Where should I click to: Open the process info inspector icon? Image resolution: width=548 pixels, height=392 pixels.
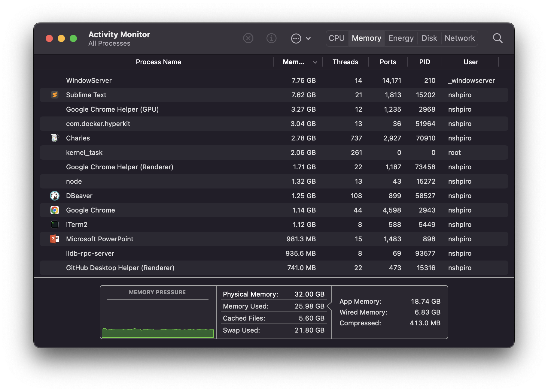(271, 38)
